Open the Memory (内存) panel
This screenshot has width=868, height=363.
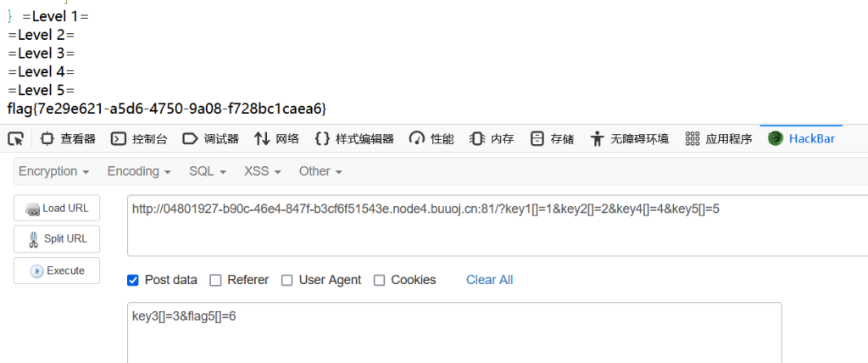[492, 138]
